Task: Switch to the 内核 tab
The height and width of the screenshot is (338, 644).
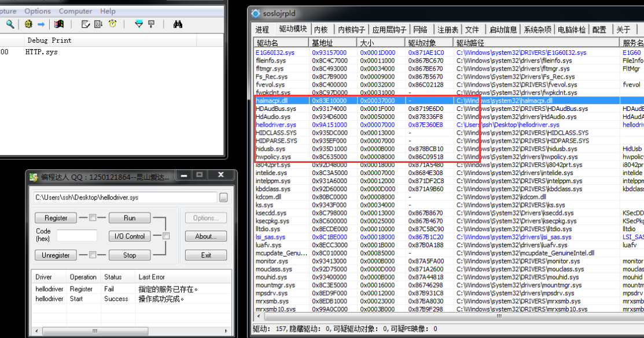Action: coord(321,29)
